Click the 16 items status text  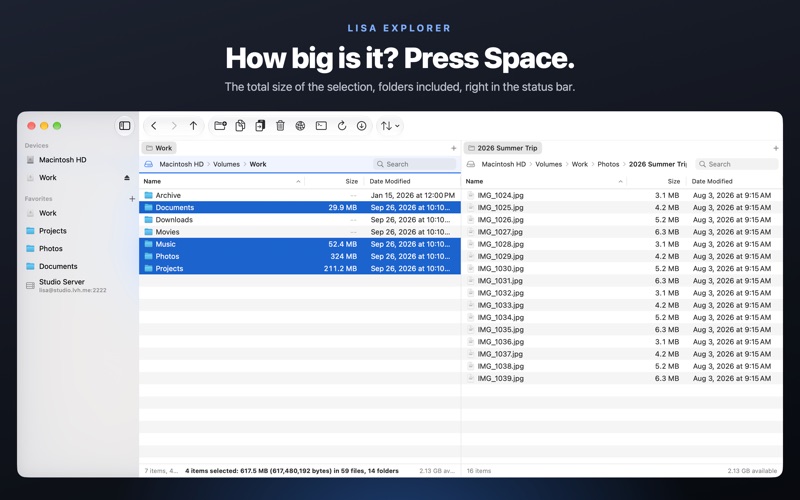click(x=479, y=471)
